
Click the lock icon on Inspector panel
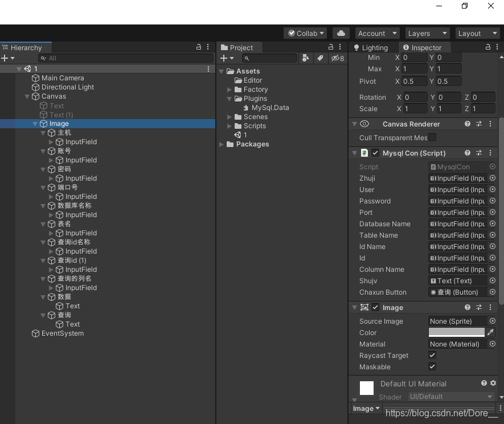pyautogui.click(x=489, y=47)
